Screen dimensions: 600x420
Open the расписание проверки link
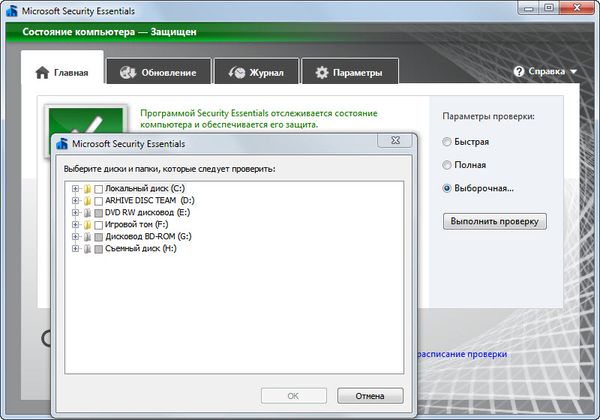tap(462, 354)
